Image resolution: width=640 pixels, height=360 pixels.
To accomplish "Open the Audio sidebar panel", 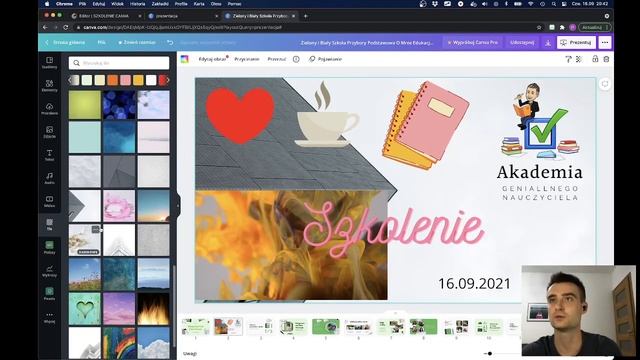I will pos(49,178).
